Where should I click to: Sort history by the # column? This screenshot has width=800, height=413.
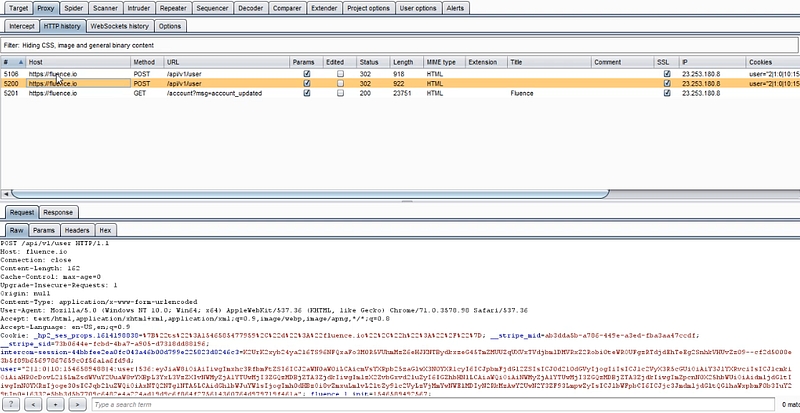7,62
